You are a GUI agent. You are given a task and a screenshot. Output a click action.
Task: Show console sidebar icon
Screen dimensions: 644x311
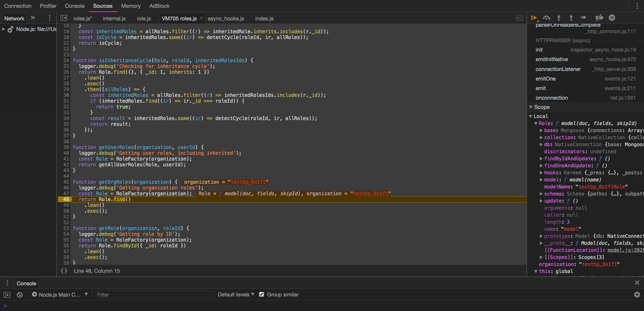[7, 295]
